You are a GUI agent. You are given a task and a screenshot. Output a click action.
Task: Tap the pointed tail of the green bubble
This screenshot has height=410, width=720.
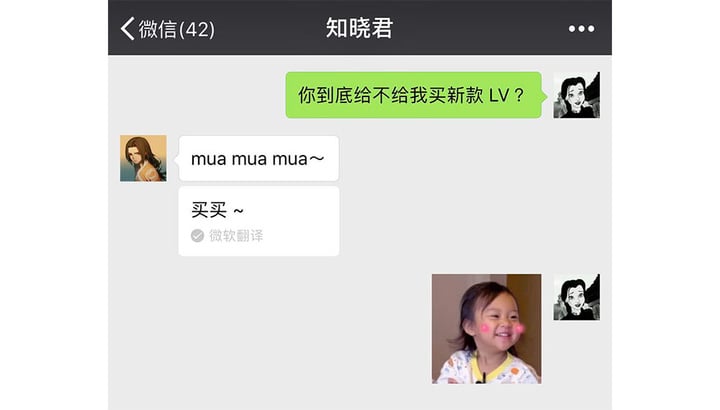coord(544,96)
